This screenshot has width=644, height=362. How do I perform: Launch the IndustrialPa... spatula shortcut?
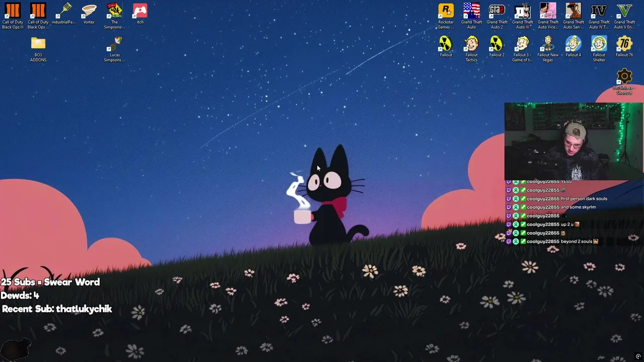(x=63, y=14)
